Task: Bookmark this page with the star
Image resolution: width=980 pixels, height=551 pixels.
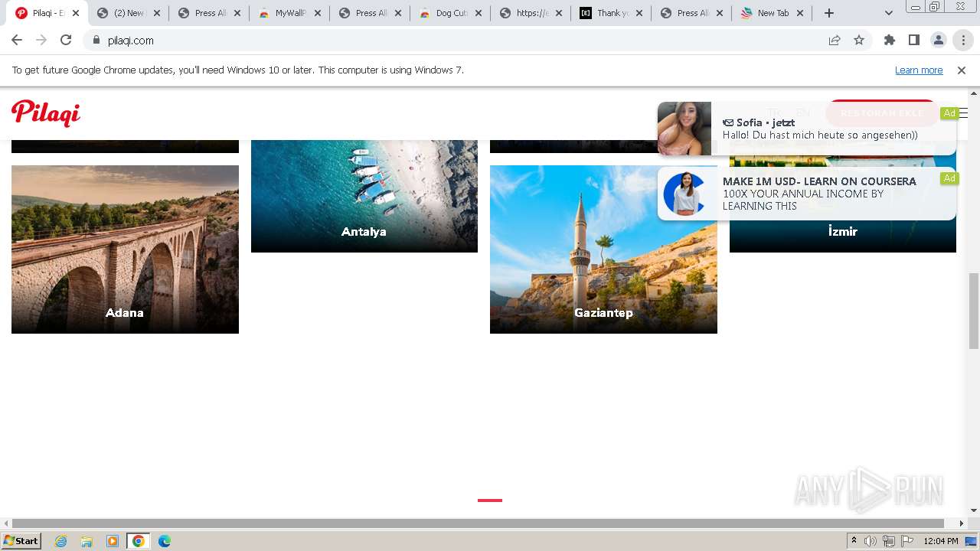Action: click(859, 41)
